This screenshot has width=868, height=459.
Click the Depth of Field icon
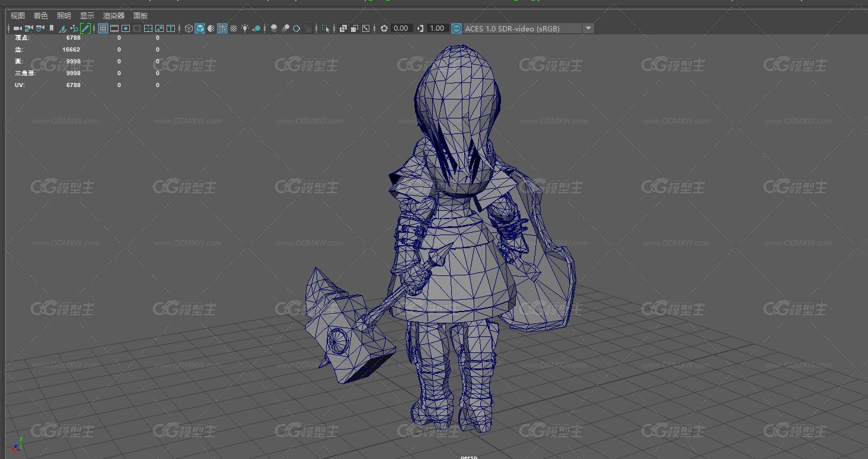308,28
